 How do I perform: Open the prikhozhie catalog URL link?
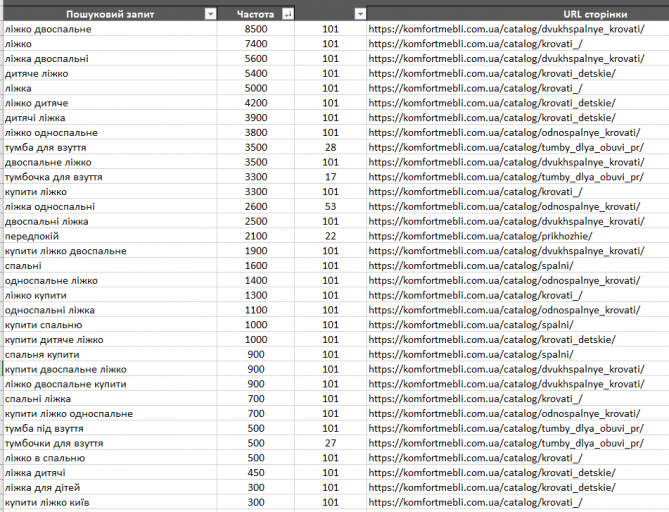[480, 236]
